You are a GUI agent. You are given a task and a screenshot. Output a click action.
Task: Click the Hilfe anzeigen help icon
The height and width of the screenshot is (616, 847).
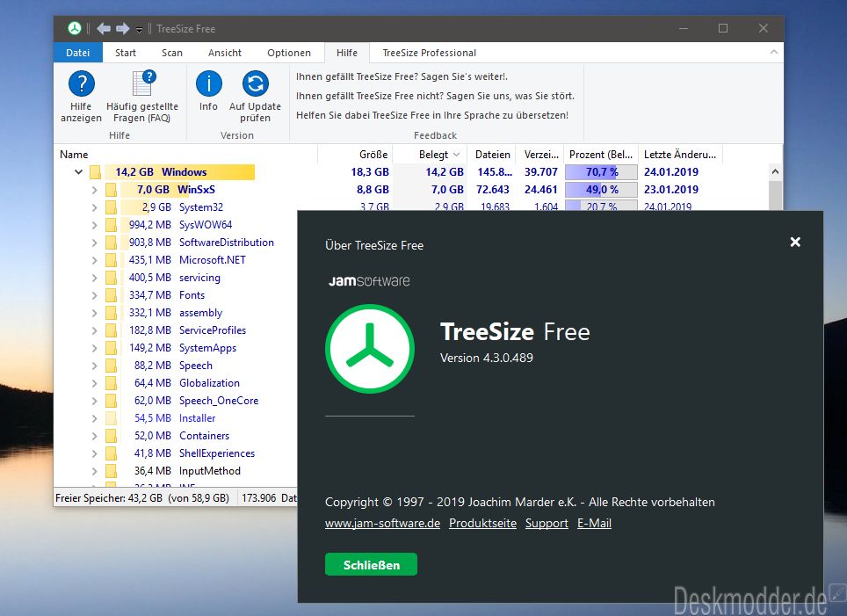tap(82, 83)
